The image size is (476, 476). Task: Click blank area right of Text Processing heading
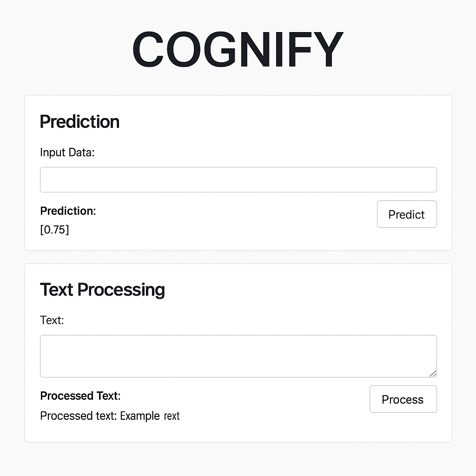[304, 290]
